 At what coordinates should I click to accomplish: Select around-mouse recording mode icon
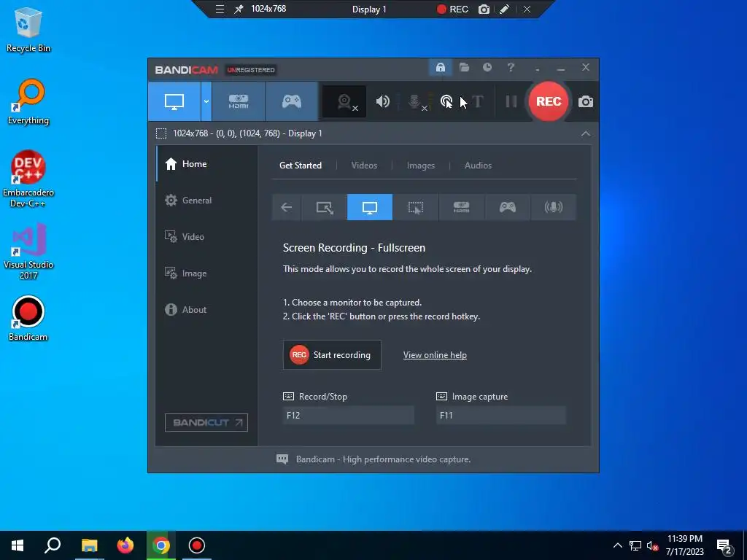(x=415, y=207)
